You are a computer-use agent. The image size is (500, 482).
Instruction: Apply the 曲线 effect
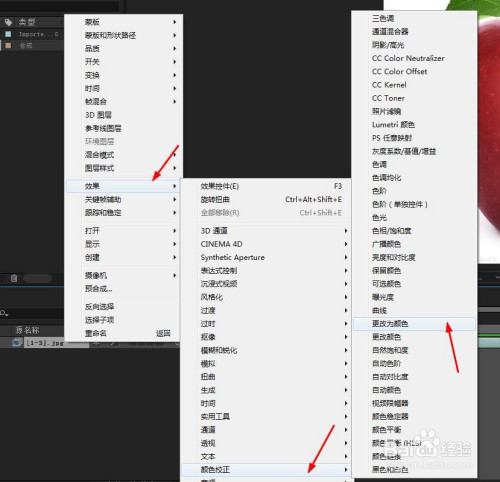click(x=414, y=310)
